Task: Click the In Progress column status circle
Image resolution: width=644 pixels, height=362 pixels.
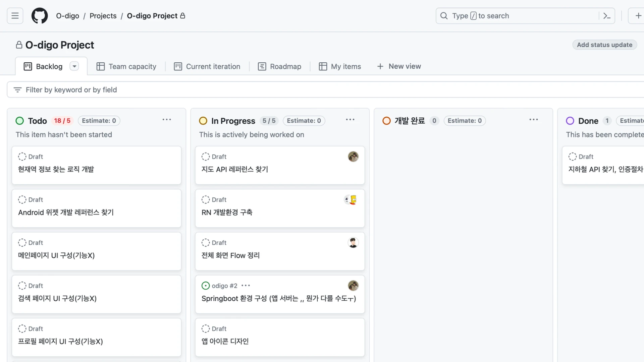Action: click(x=203, y=121)
